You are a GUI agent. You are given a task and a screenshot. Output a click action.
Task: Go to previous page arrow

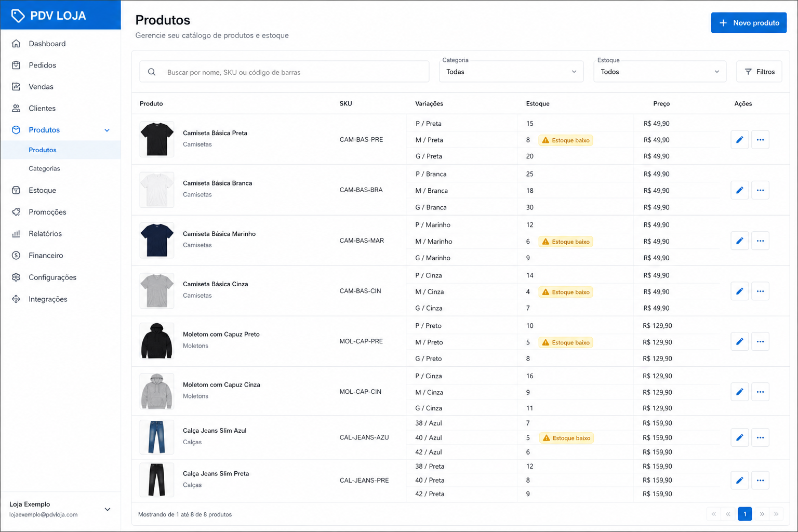tap(728, 514)
